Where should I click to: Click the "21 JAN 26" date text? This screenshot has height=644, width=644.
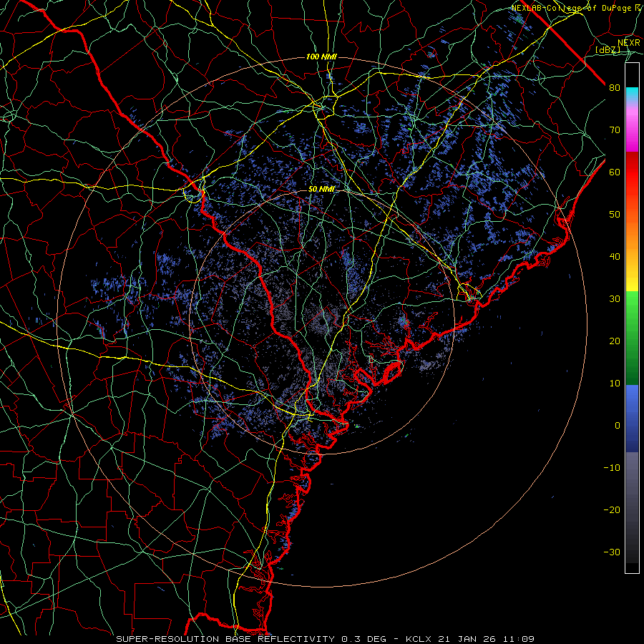[x=467, y=639]
